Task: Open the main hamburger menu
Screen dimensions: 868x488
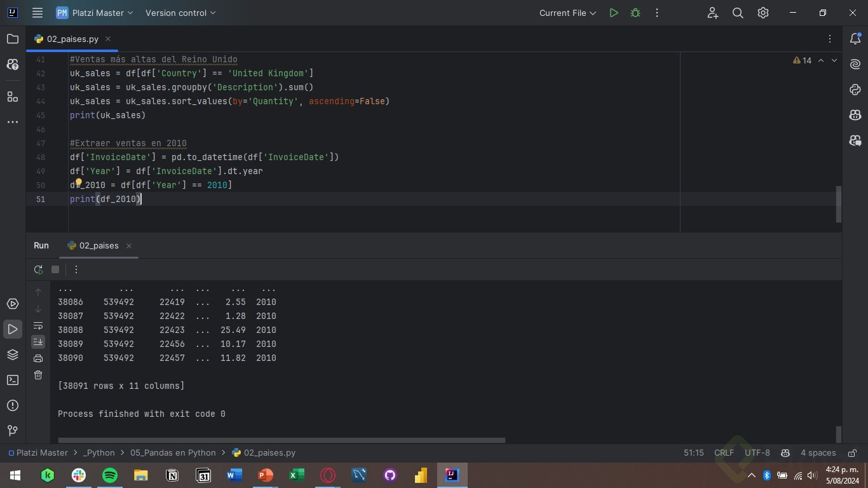Action: tap(37, 13)
